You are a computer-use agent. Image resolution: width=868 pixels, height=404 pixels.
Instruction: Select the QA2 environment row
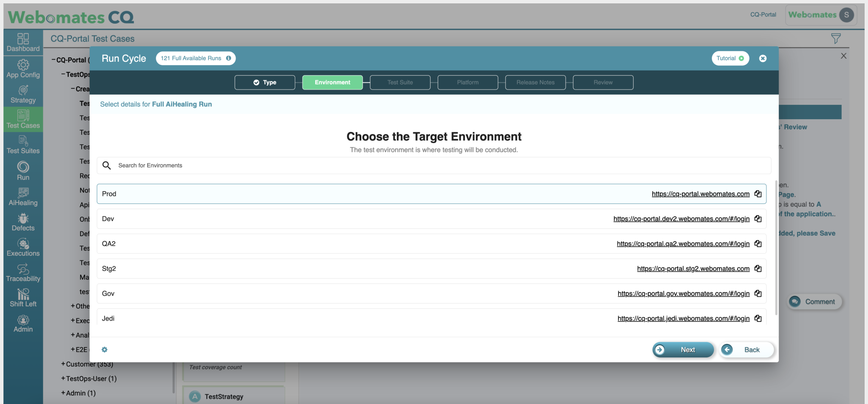pyautogui.click(x=431, y=243)
